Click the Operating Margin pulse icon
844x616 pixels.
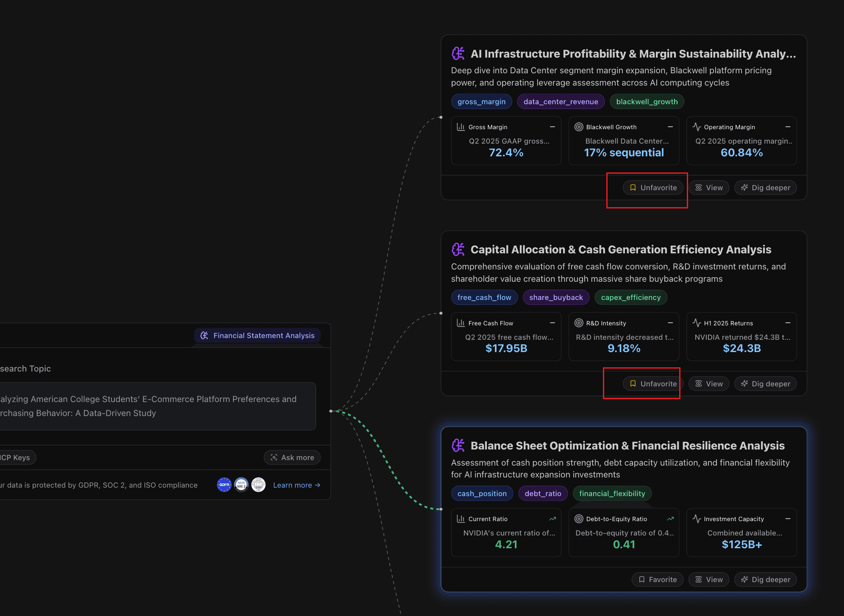click(696, 127)
